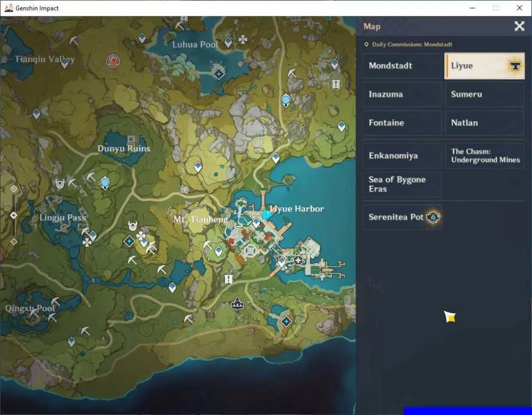Click the Genshin Impact icon in title bar
The width and height of the screenshot is (532, 415).
click(x=9, y=8)
